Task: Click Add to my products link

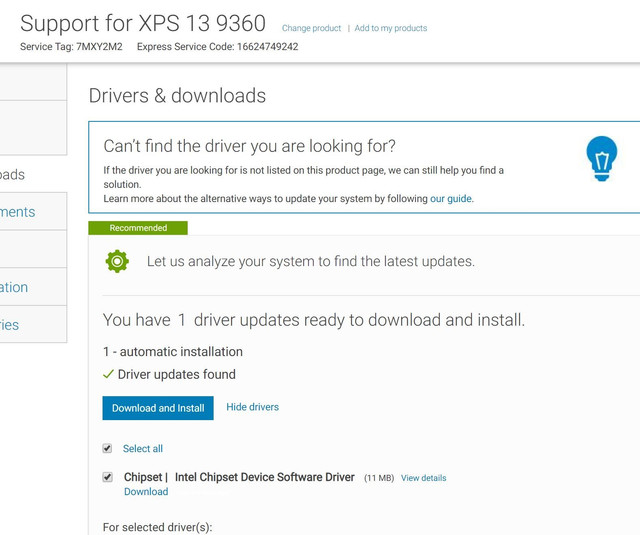Action: (391, 28)
